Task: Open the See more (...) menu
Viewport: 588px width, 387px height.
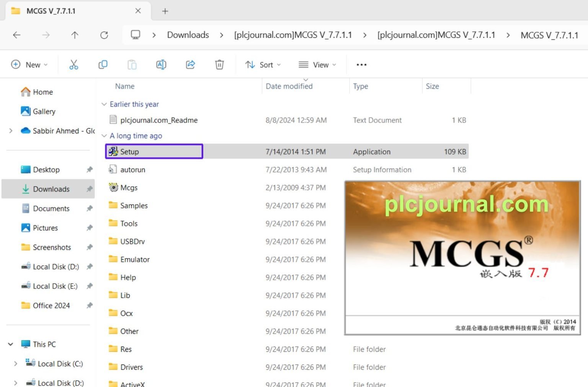Action: coord(361,64)
